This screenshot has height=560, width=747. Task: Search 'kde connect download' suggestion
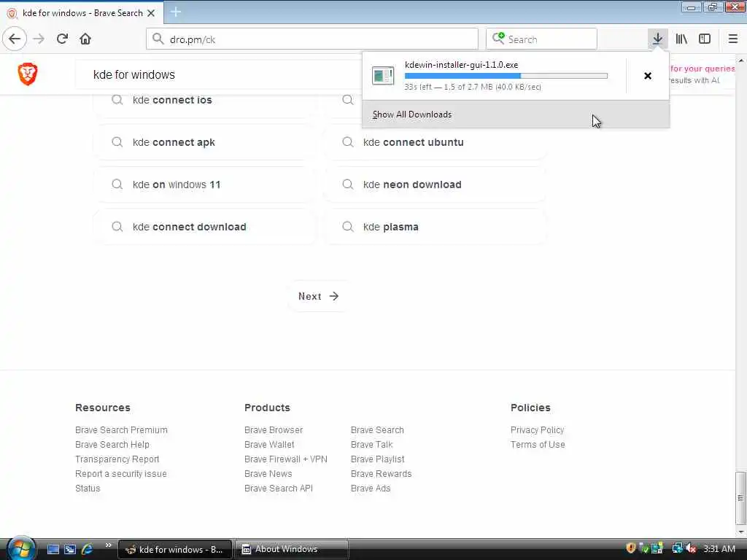click(205, 227)
